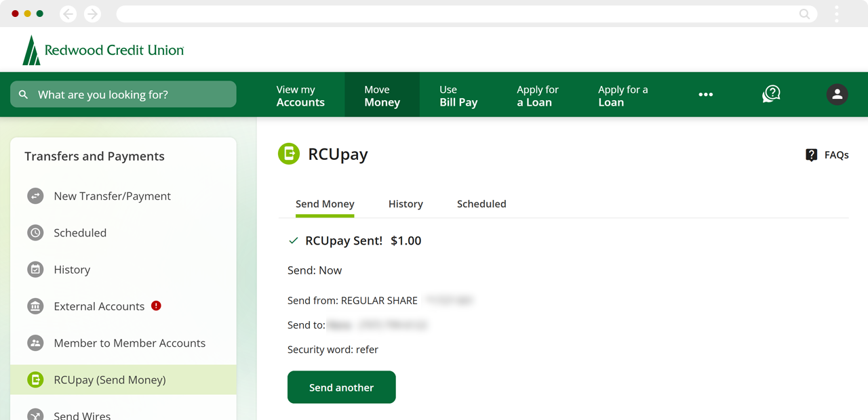
Task: Select RCUpay (Send Money) in the sidebar
Action: coord(110,379)
